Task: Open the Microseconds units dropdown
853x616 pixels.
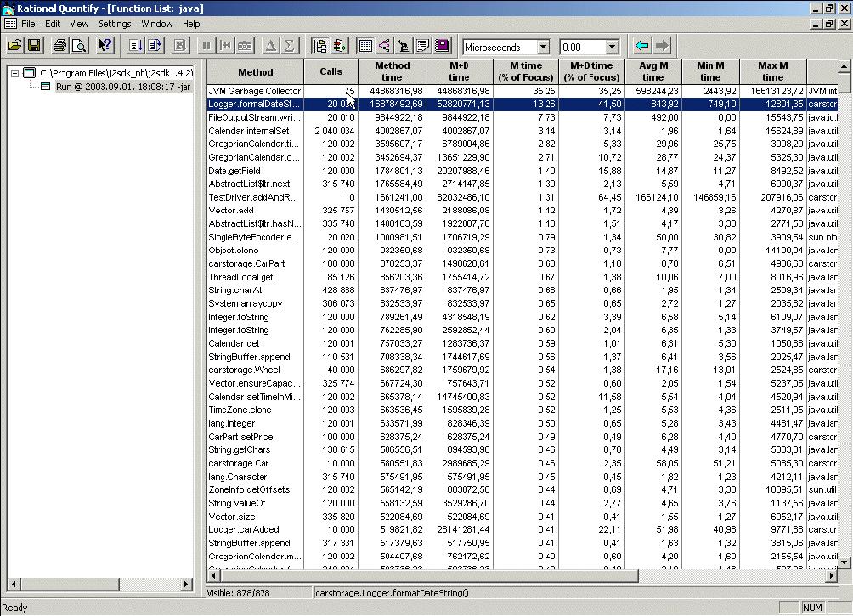Action: coord(543,48)
